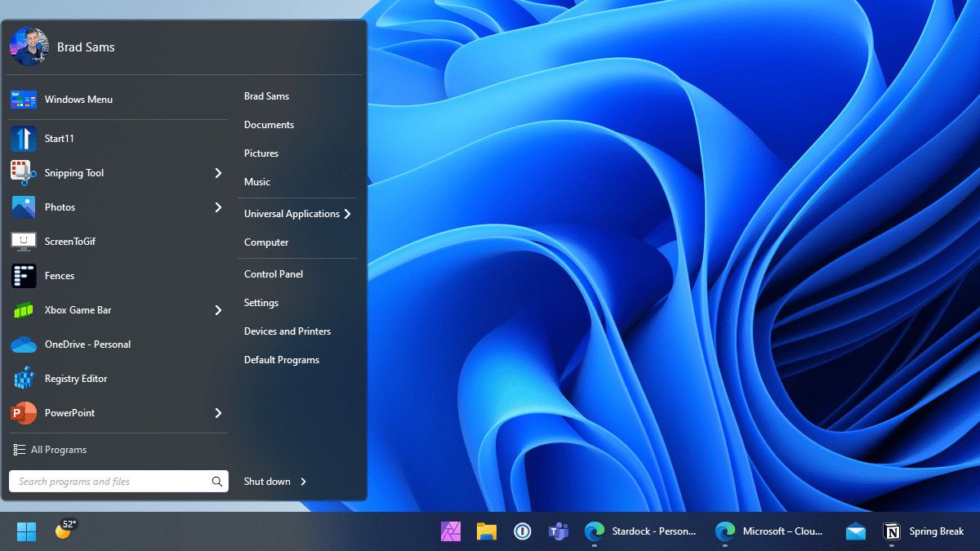Image resolution: width=980 pixels, height=551 pixels.
Task: Select Devices and Printers entry
Action: coord(287,331)
